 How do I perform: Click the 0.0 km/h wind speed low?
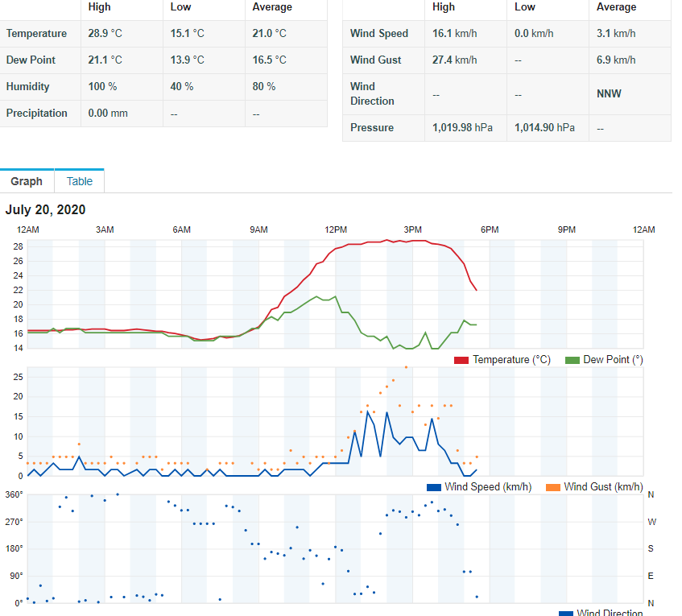[534, 34]
